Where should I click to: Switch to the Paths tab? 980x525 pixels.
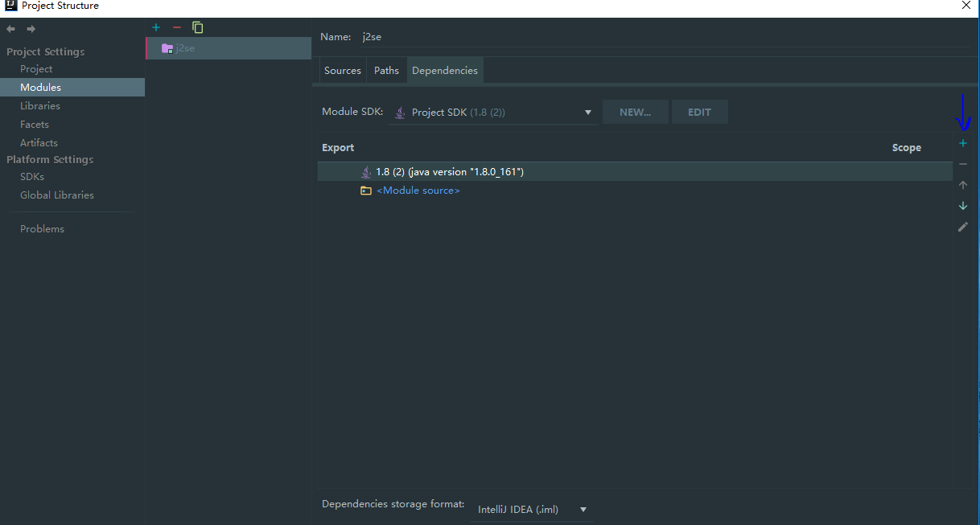(x=386, y=71)
